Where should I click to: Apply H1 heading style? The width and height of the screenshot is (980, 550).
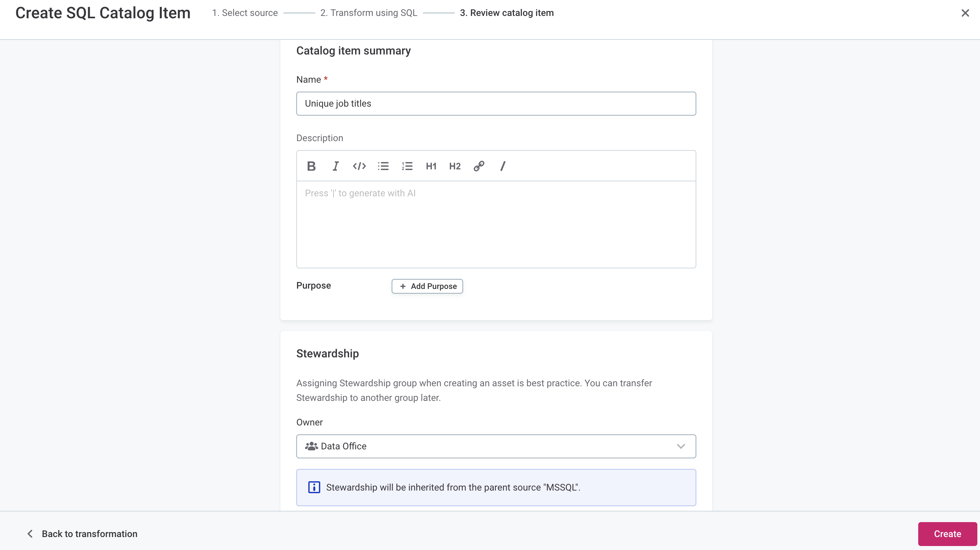(431, 166)
